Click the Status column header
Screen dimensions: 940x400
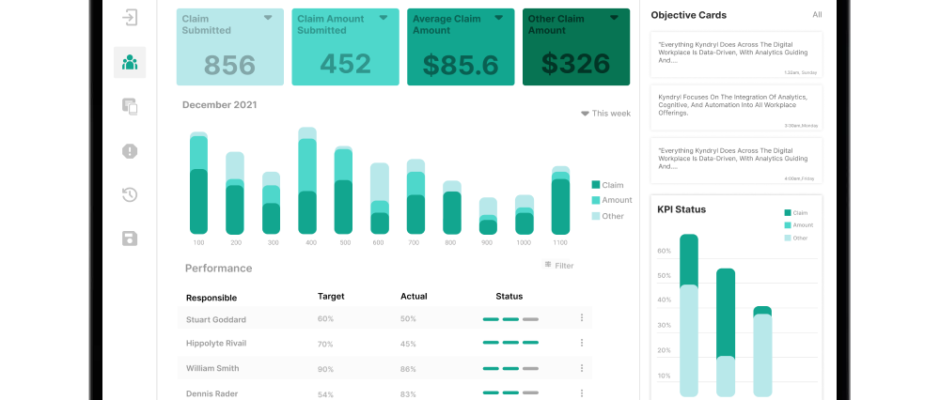[x=509, y=296]
